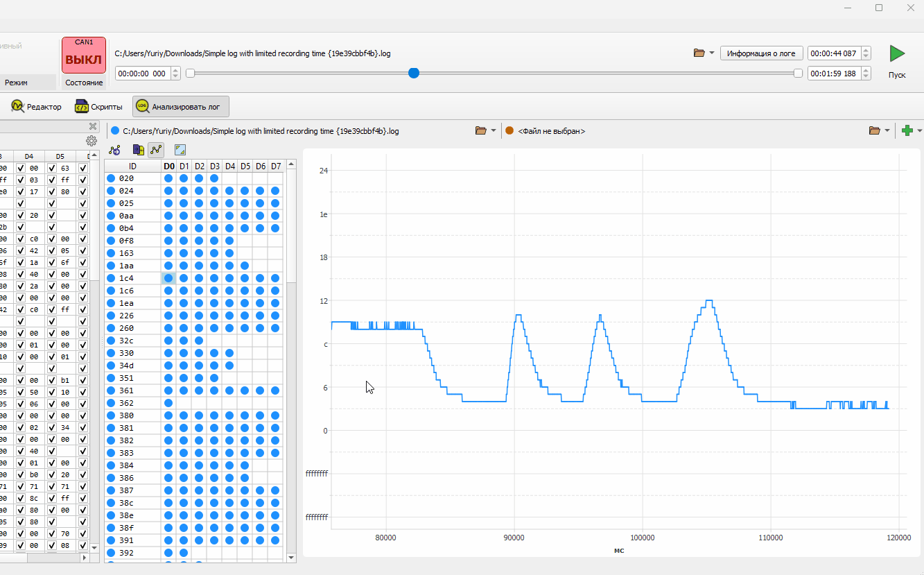924x575 pixels.
Task: Select the D5 dot in row 1aa
Action: (245, 266)
